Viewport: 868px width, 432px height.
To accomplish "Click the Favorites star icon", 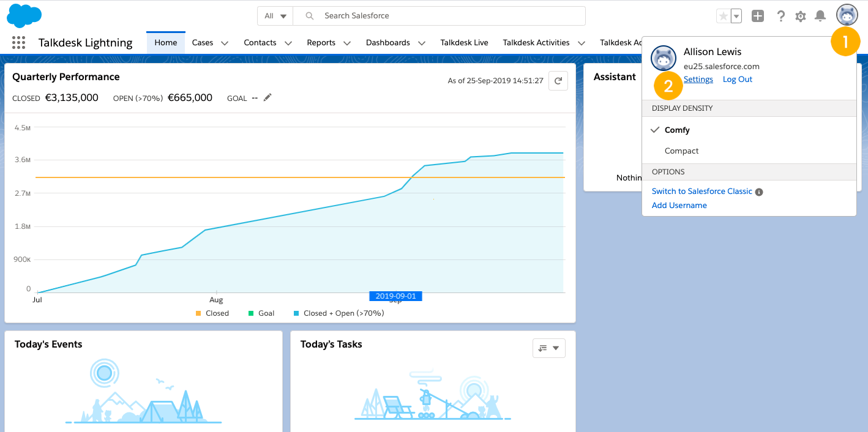I will pos(724,16).
